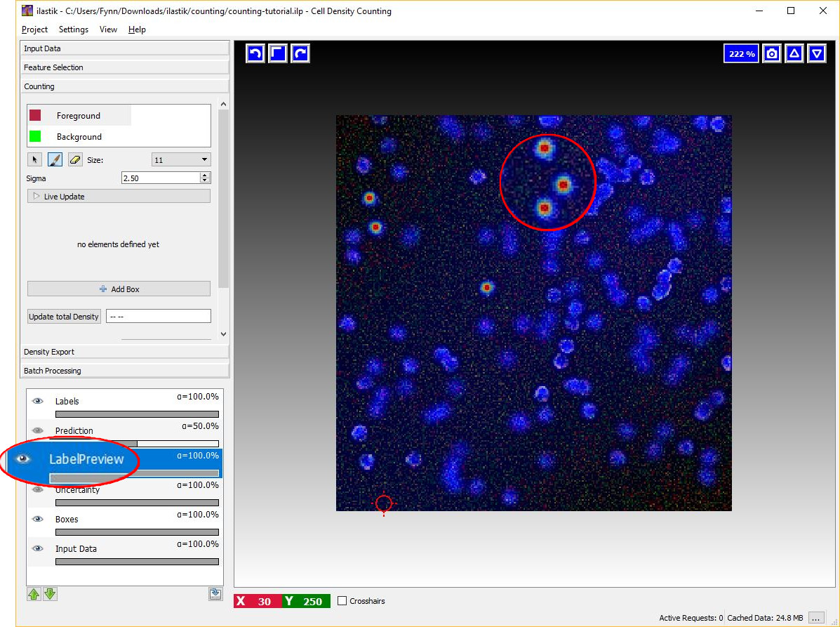The image size is (840, 627).
Task: Adjust the Labels layer opacity slider
Action: [x=137, y=414]
